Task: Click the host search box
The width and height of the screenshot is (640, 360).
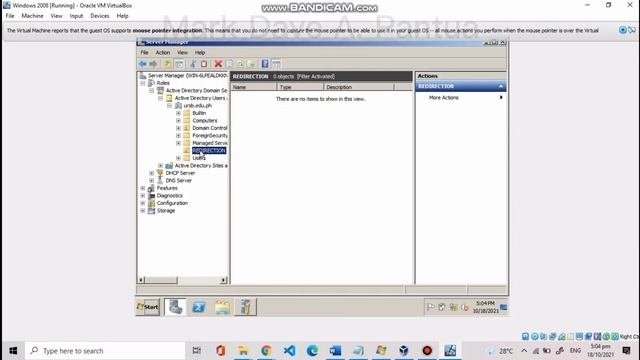Action: click(105, 351)
